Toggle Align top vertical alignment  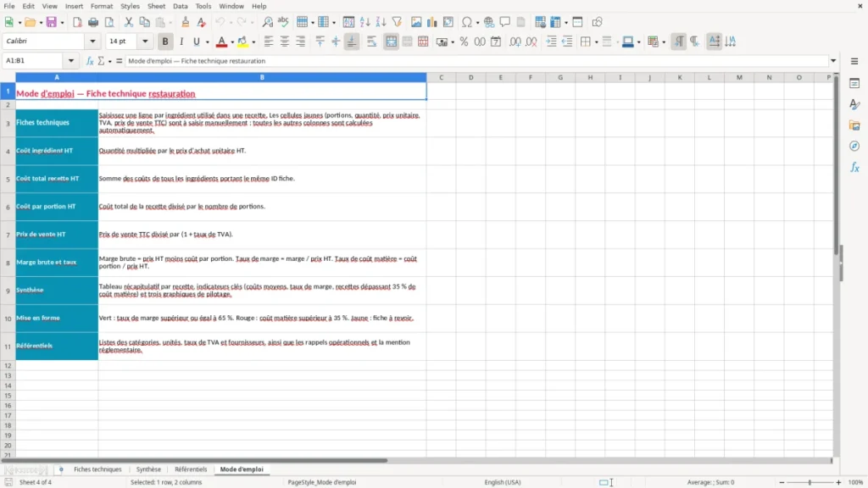point(320,42)
